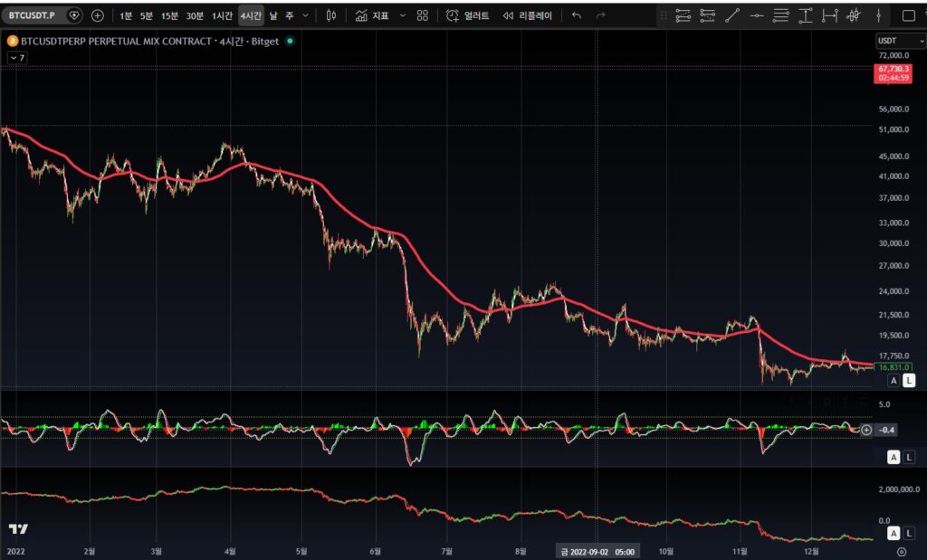Click the BTCUSDT.P symbol search field
Image resolution: width=927 pixels, height=560 pixels.
point(34,15)
